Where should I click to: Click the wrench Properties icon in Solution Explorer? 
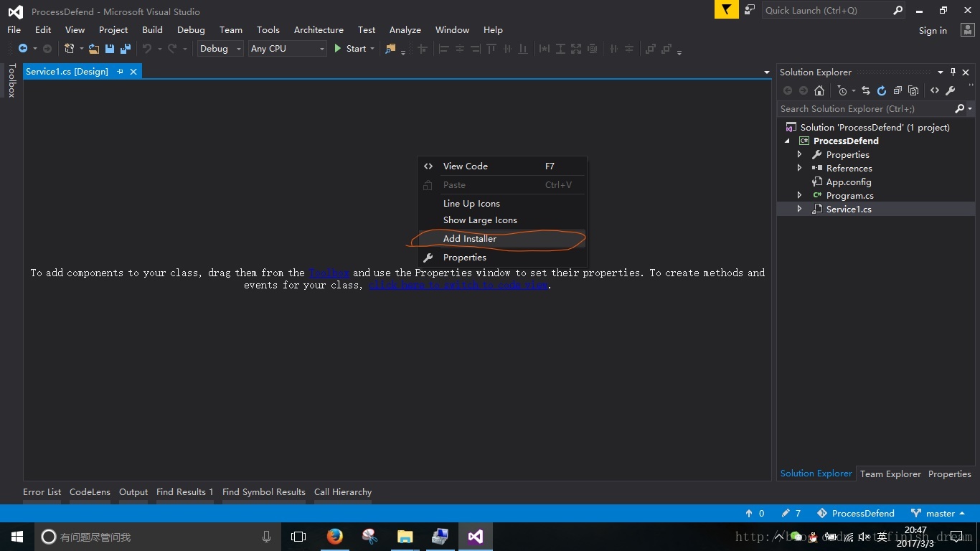(951, 90)
